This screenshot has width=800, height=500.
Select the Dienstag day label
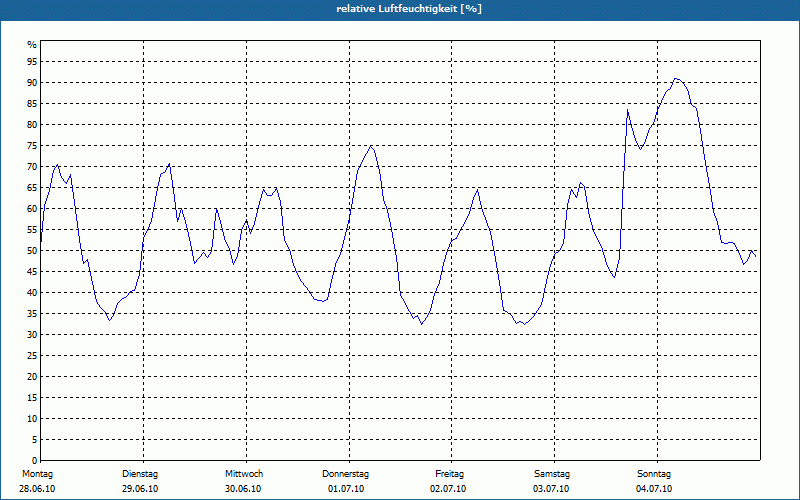pos(140,474)
